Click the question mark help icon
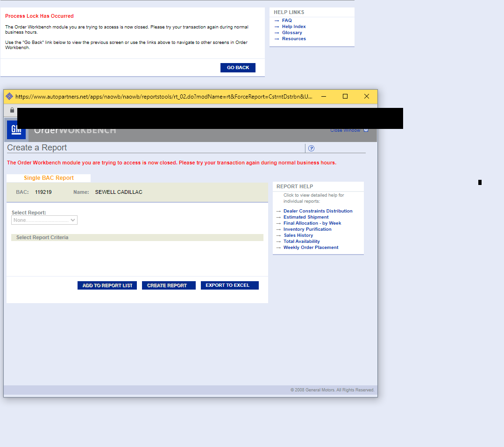This screenshot has height=447, width=504. click(x=312, y=149)
